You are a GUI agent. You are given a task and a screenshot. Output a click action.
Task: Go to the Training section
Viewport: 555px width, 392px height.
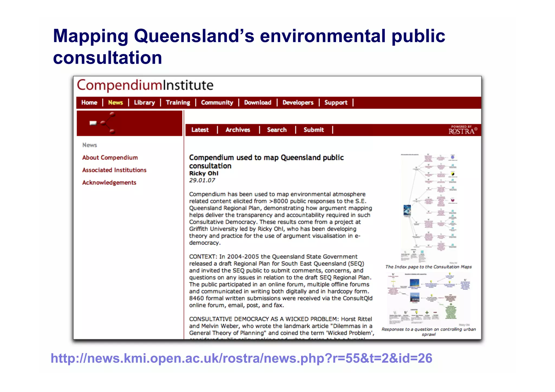click(x=178, y=103)
